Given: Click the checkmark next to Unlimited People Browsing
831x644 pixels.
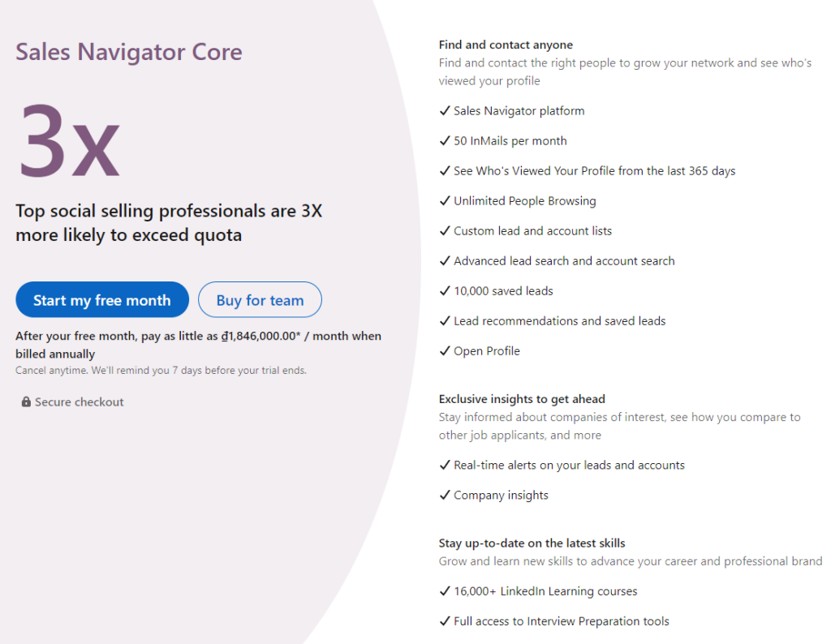Looking at the screenshot, I should tap(445, 200).
